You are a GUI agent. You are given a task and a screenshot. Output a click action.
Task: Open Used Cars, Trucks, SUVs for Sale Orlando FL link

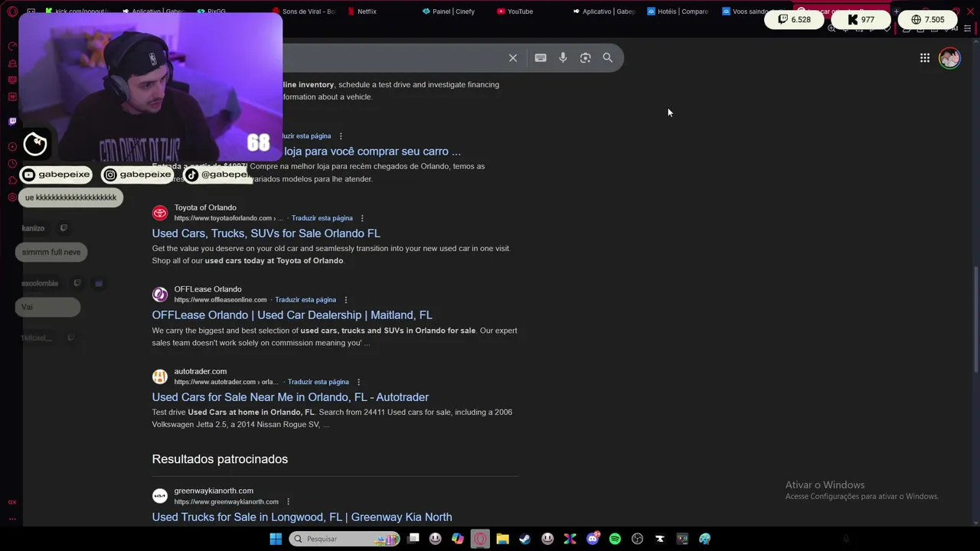(266, 233)
